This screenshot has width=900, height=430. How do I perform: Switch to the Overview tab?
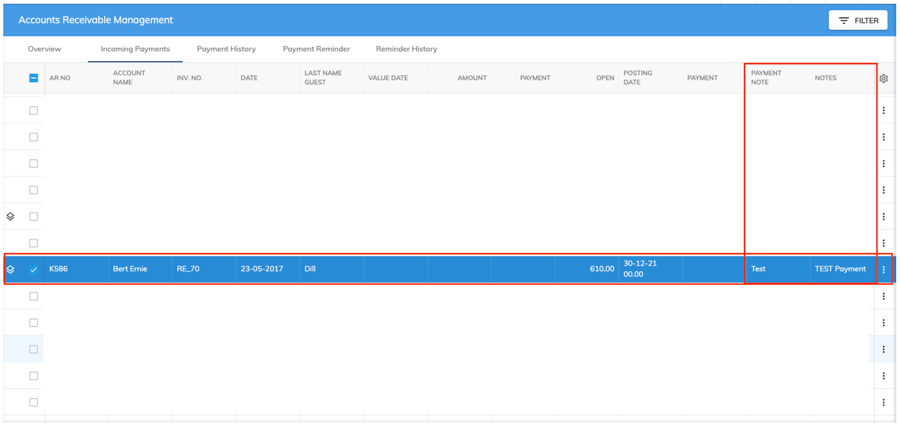coord(44,49)
